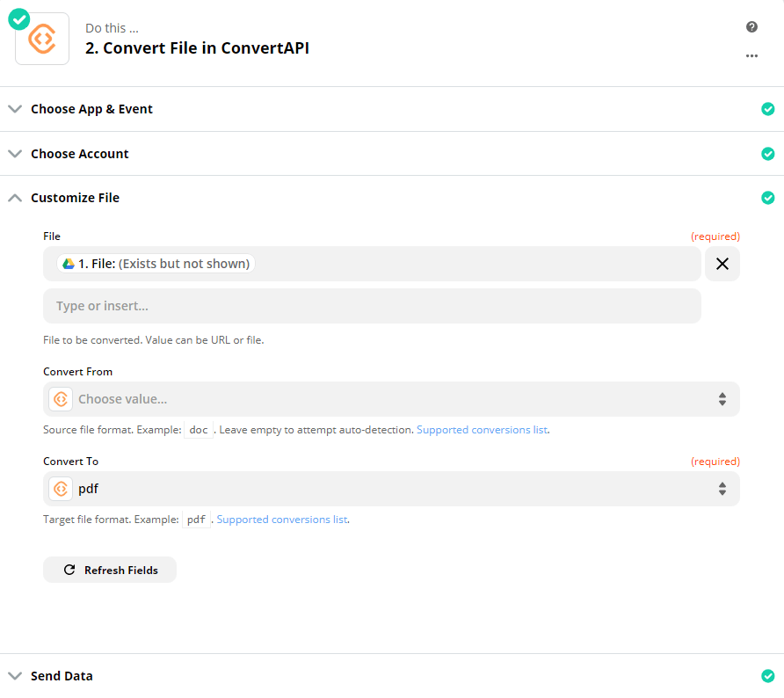784x698 pixels.
Task: Click the Google Drive icon in the File field
Action: tap(67, 263)
